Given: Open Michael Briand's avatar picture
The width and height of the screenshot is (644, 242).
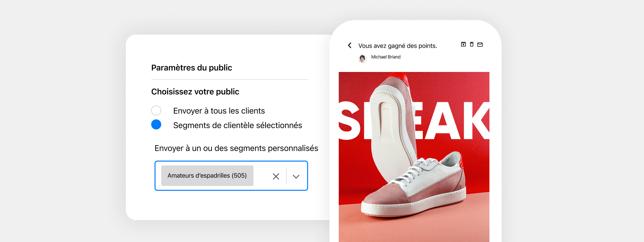Looking at the screenshot, I should (x=363, y=58).
